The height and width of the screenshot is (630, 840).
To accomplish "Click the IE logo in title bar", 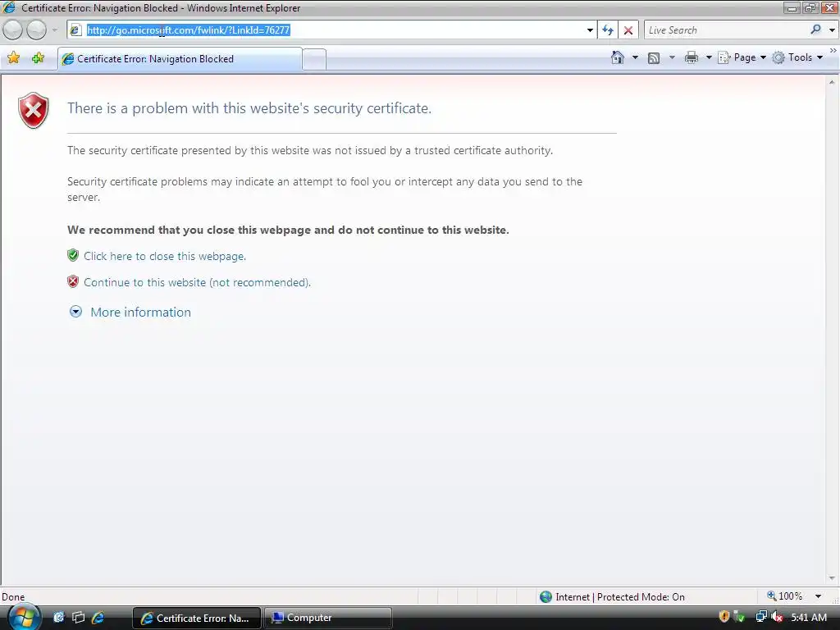I will [x=9, y=7].
